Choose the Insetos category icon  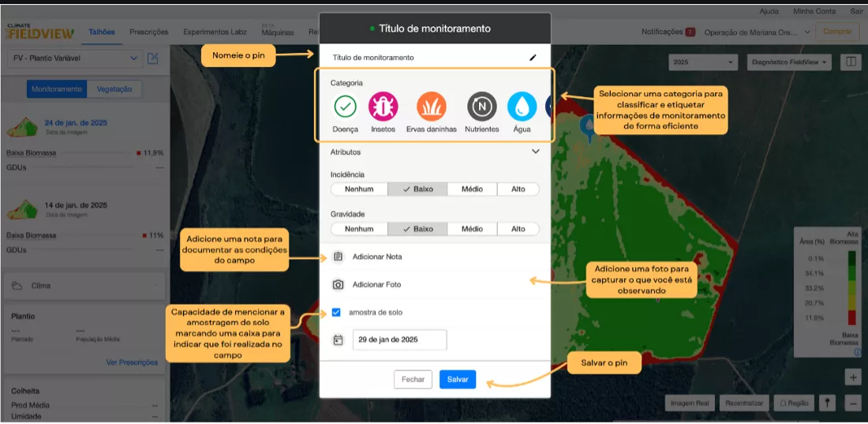(383, 106)
